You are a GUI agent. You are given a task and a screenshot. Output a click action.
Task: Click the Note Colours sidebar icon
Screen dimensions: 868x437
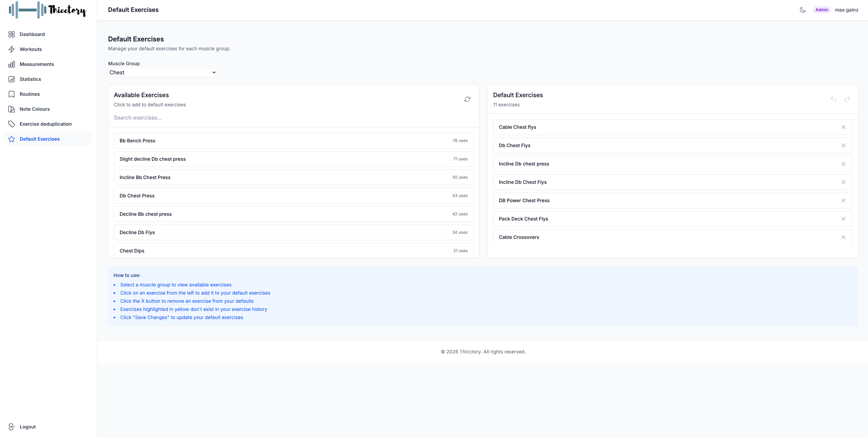(x=12, y=109)
